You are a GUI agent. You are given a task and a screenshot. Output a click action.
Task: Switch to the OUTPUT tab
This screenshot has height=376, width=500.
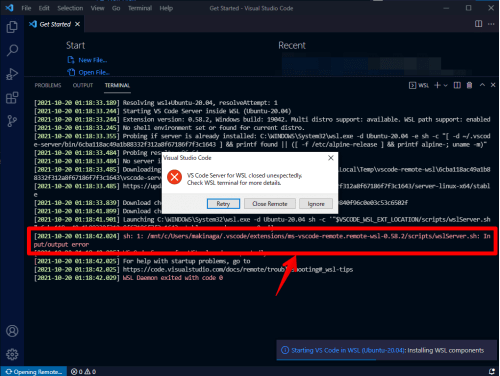coord(83,85)
